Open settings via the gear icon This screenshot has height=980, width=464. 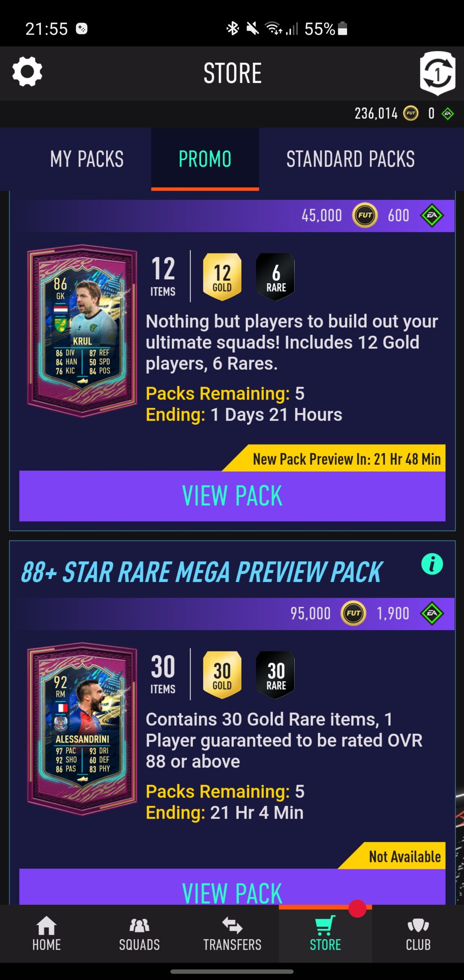point(27,72)
